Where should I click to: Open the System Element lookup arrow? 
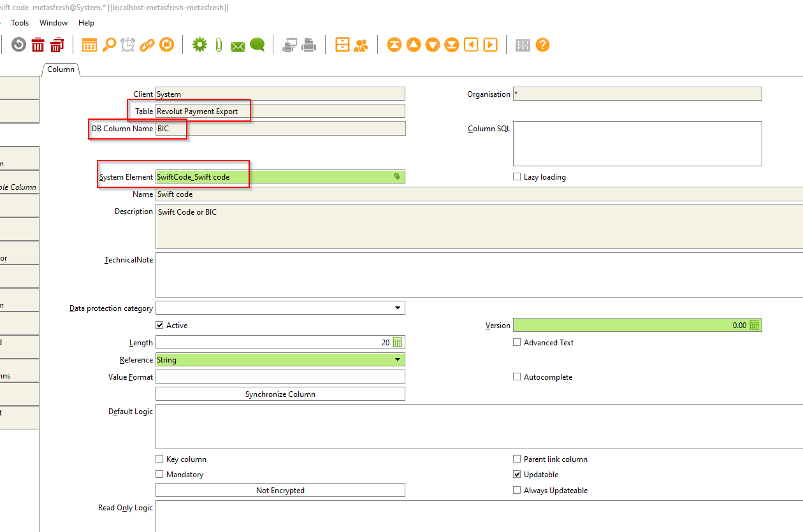click(397, 176)
